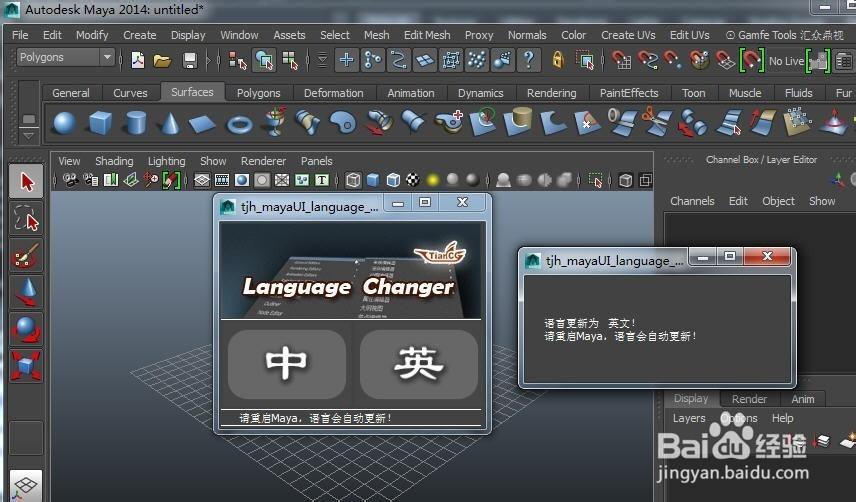The width and height of the screenshot is (856, 502).
Task: Open the viewport Lighting menu
Action: 167,161
